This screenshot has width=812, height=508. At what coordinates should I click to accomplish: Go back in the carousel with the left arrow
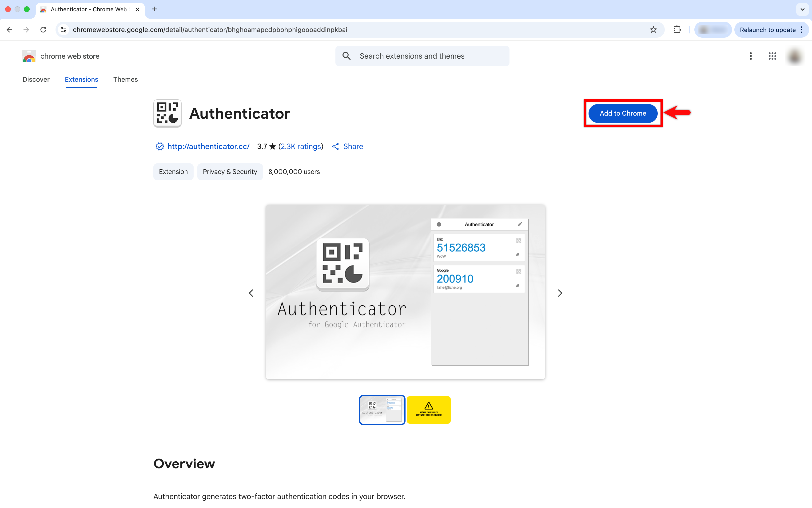(251, 293)
